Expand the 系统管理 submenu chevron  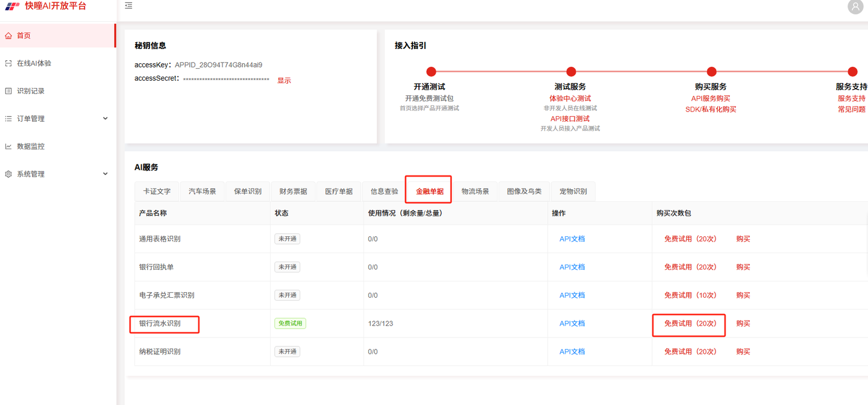click(105, 174)
